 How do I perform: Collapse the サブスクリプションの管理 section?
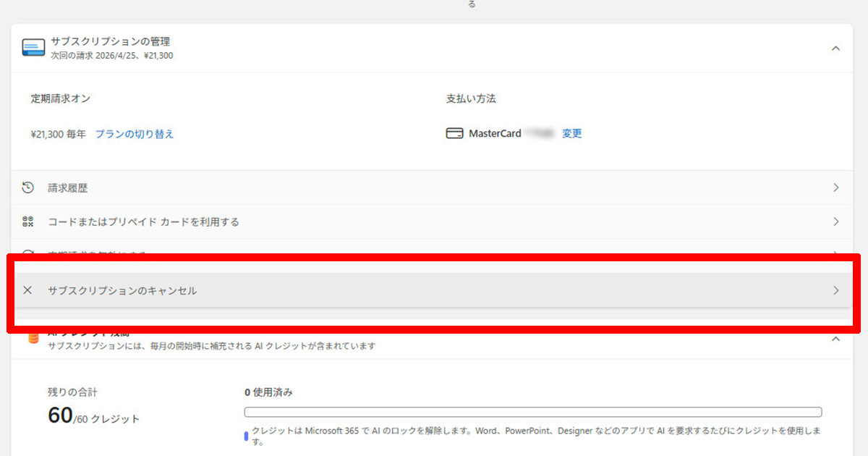pos(835,48)
